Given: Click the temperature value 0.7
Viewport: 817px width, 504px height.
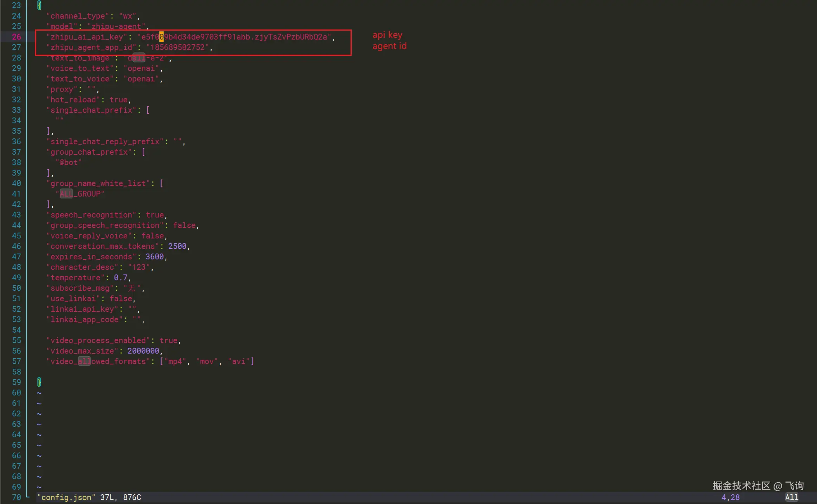Looking at the screenshot, I should [121, 278].
